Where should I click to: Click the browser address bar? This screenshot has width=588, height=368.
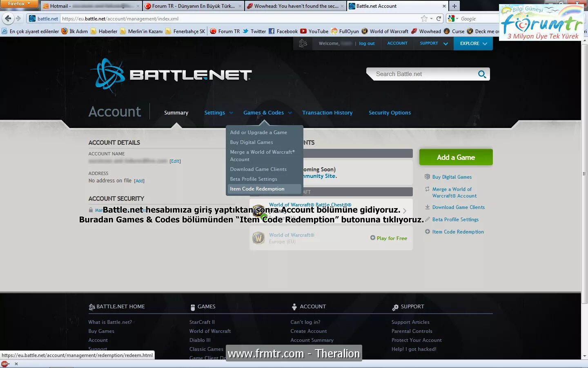coord(240,18)
